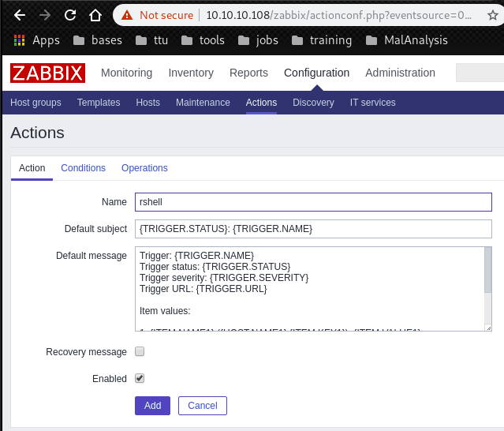504x431 pixels.
Task: Expand the training bookmark folder
Action: 322,40
